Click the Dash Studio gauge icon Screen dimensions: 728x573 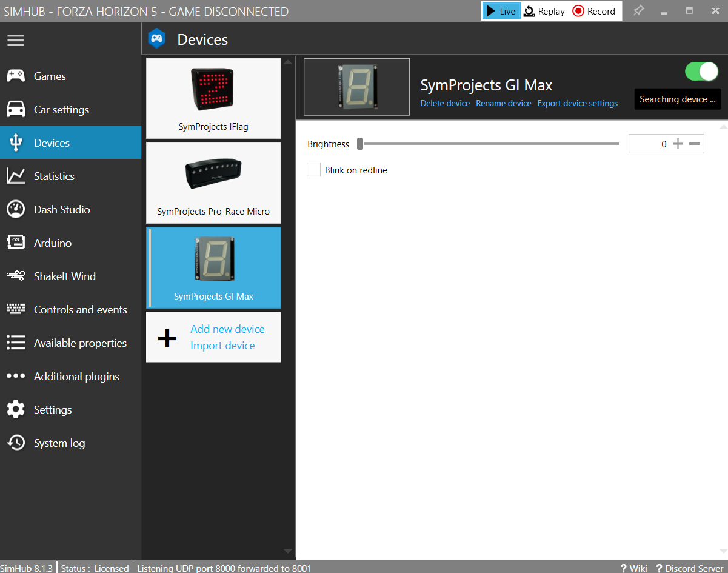pyautogui.click(x=16, y=210)
